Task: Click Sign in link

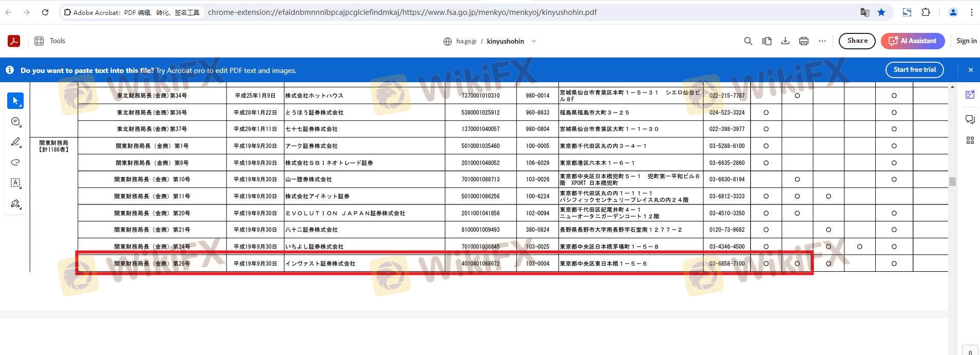Action: click(x=966, y=41)
